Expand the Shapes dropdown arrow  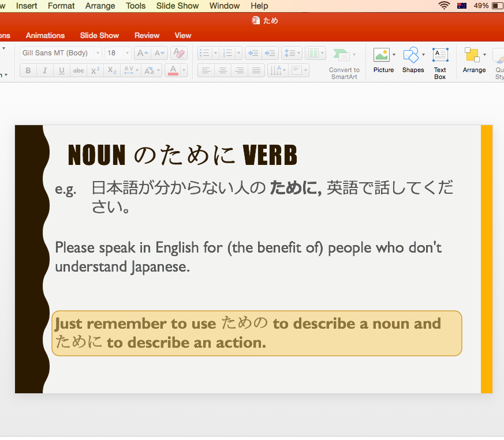[x=423, y=55]
